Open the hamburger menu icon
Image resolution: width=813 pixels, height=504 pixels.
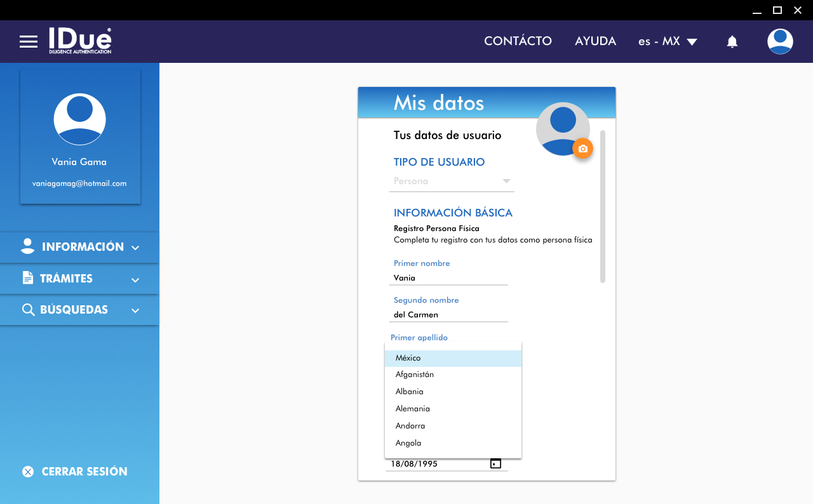click(x=29, y=42)
